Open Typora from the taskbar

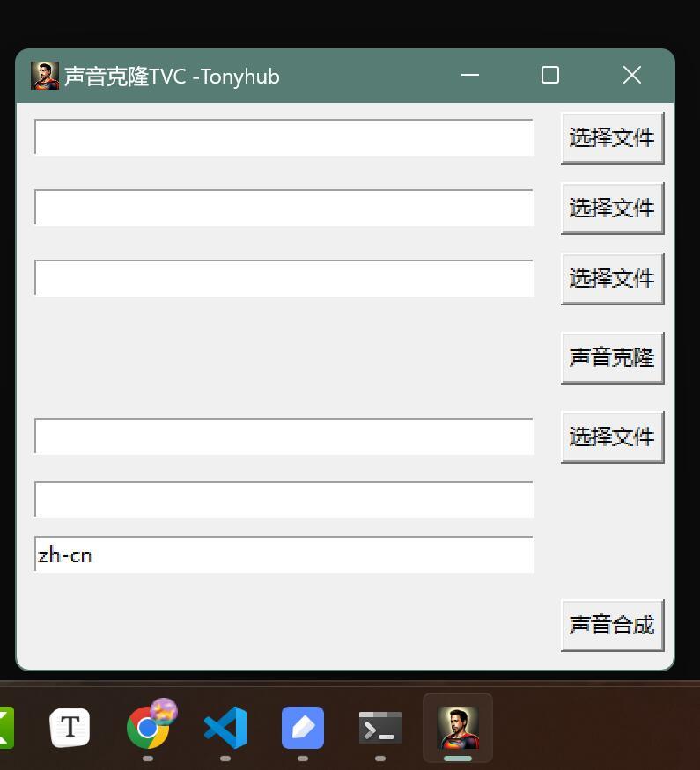(70, 727)
